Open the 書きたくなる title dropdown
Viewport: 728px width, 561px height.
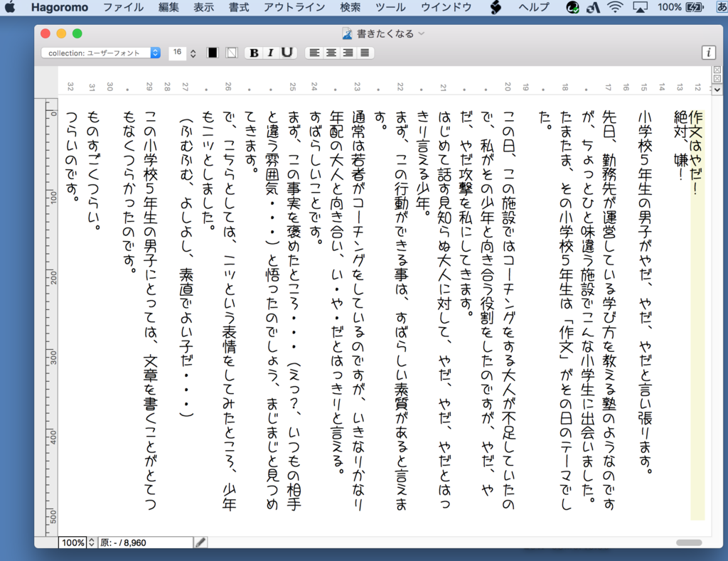[421, 33]
